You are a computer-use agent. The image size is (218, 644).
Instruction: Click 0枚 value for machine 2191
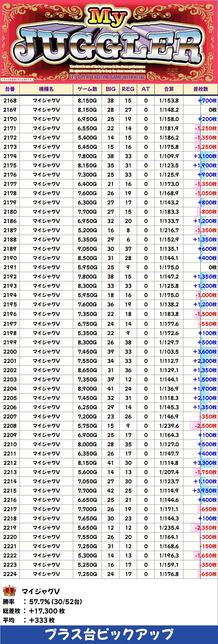(213, 267)
